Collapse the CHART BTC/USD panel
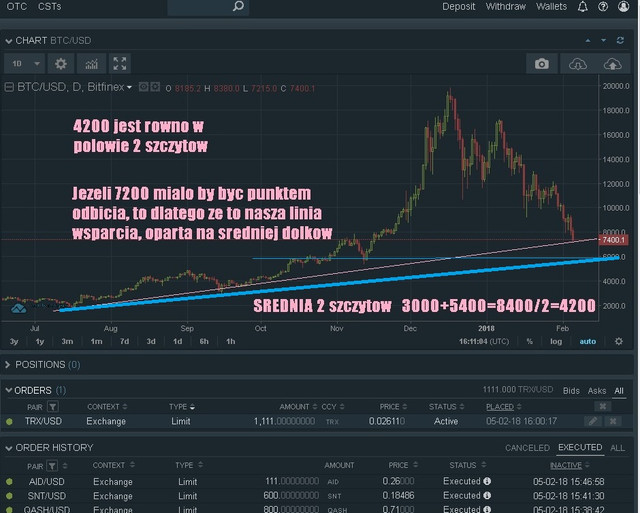640x513 pixels. [x=8, y=41]
